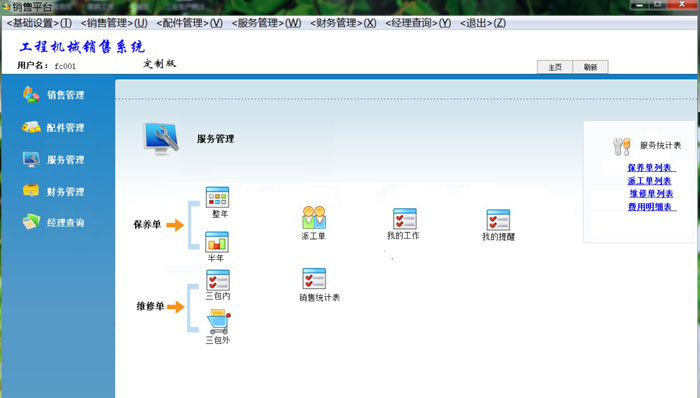
Task: Click the 刷新 button
Action: (590, 67)
